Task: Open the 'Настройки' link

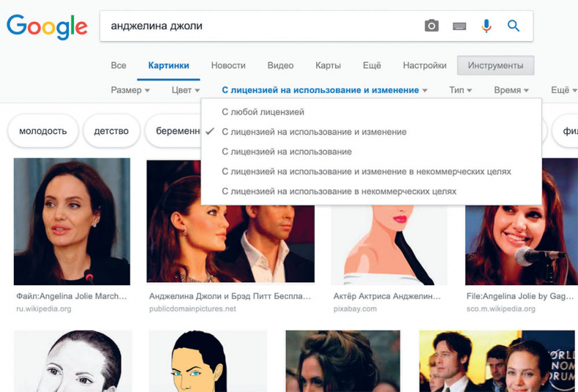Action: (424, 65)
